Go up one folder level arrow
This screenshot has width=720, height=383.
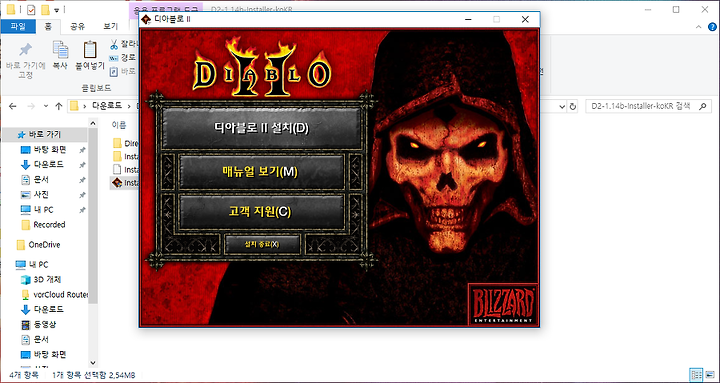click(58, 106)
